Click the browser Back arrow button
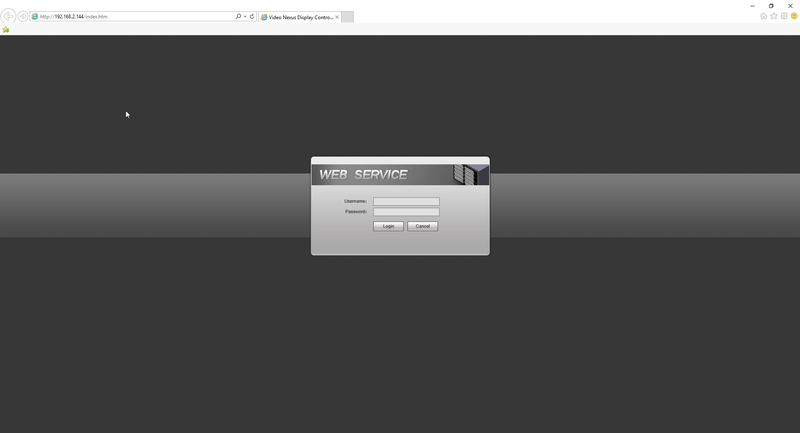The height and width of the screenshot is (433, 800). pyautogui.click(x=8, y=16)
